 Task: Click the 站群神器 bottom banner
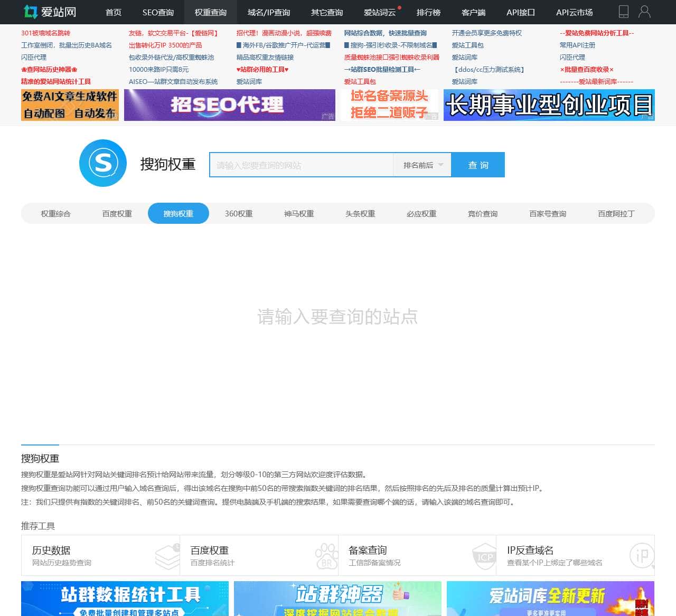point(337,599)
